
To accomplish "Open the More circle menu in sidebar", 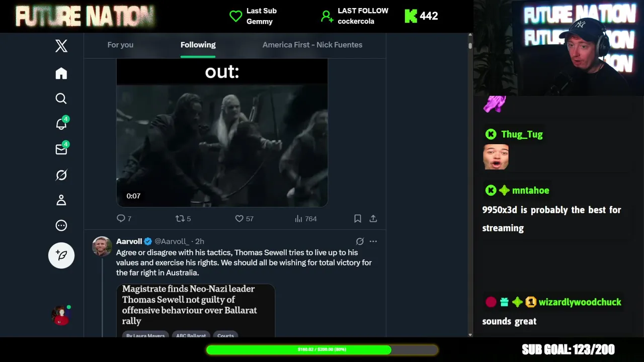I will click(x=61, y=225).
